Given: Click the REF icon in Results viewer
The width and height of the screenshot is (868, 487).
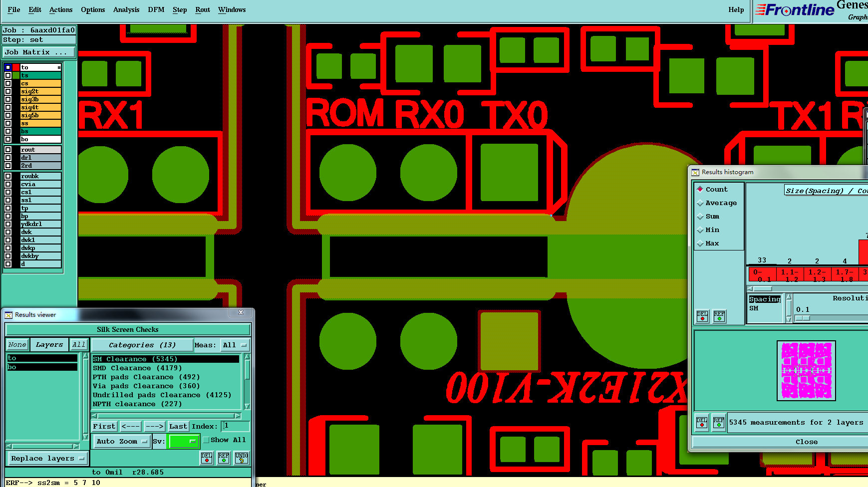Looking at the screenshot, I should [224, 458].
